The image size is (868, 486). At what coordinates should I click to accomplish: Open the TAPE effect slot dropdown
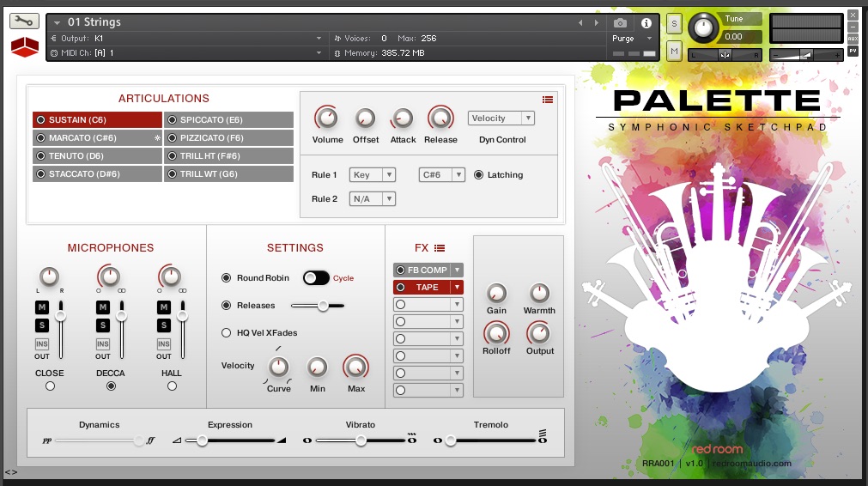tap(457, 288)
